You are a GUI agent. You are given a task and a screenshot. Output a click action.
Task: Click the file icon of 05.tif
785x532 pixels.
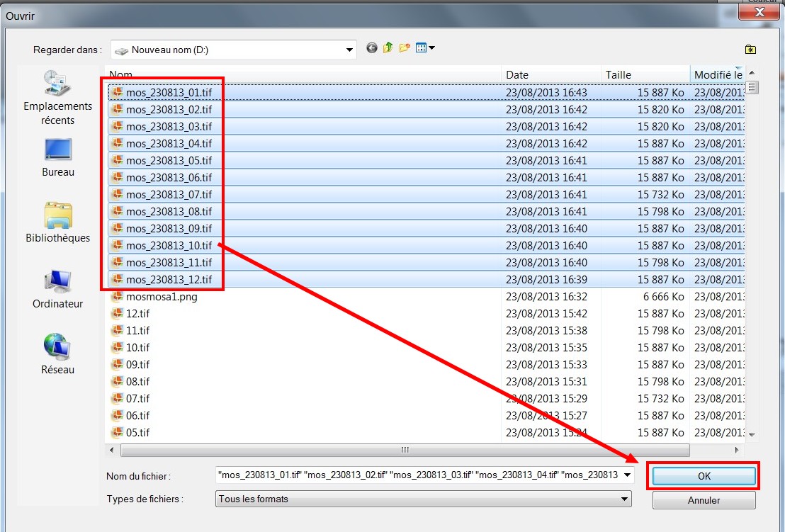(x=117, y=432)
